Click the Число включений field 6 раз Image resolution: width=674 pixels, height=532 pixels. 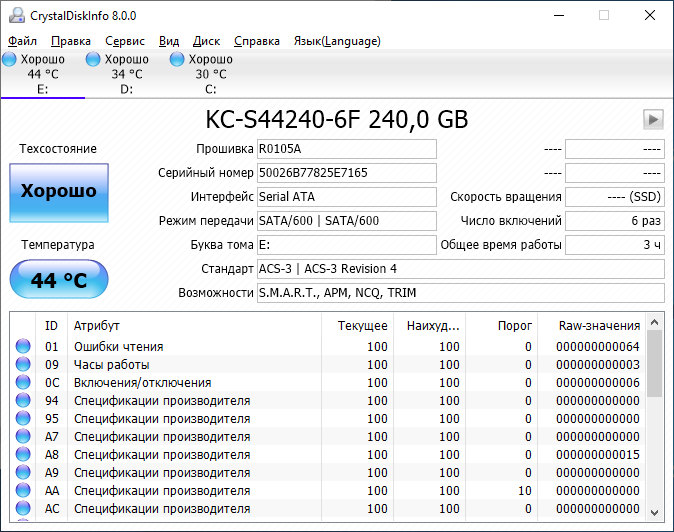(615, 221)
